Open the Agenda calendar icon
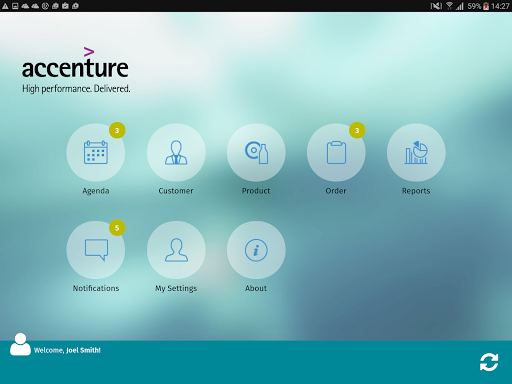The height and width of the screenshot is (384, 512). point(96,153)
